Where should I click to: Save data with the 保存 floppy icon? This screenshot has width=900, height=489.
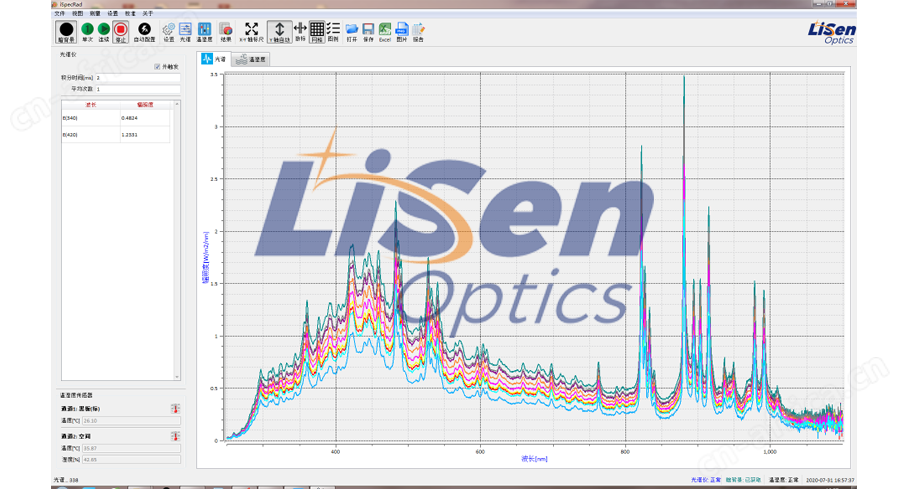click(x=368, y=32)
